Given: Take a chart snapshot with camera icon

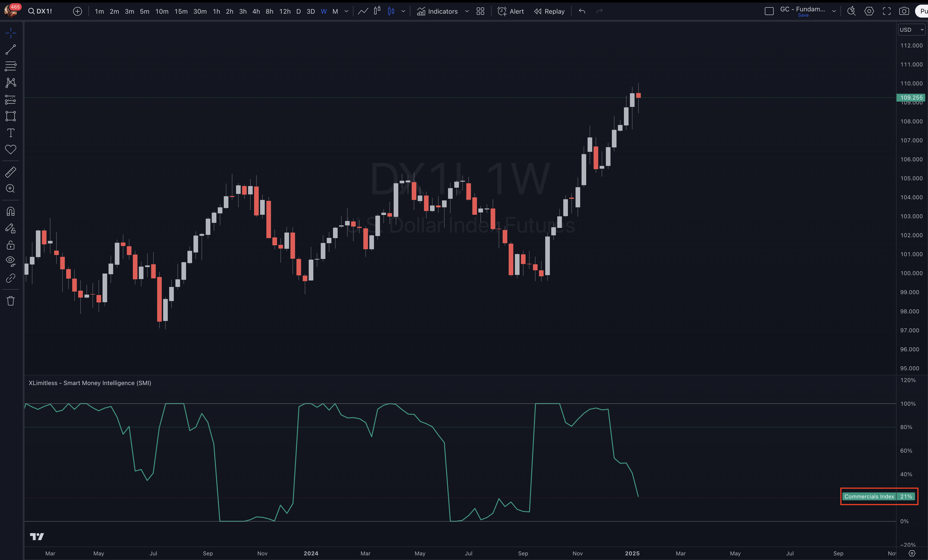Looking at the screenshot, I should pos(904,11).
